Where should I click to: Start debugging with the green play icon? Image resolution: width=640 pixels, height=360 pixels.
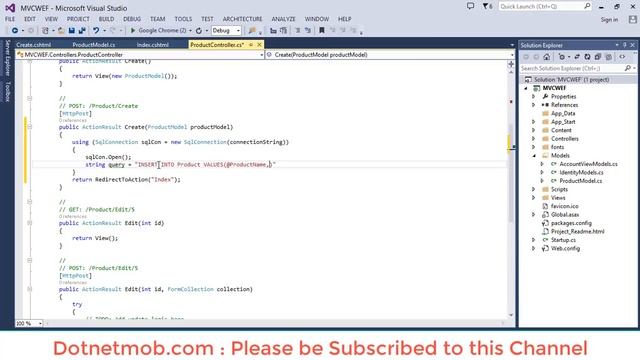[133, 31]
